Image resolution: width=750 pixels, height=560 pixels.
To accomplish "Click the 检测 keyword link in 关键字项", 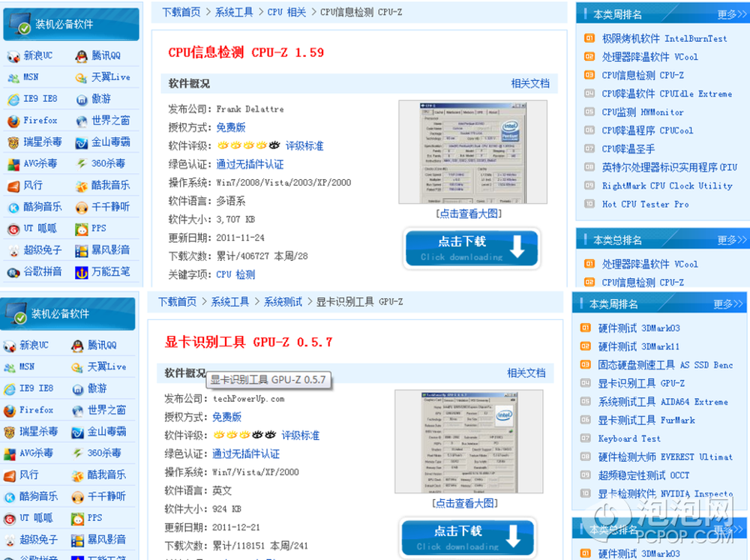I will [x=245, y=274].
